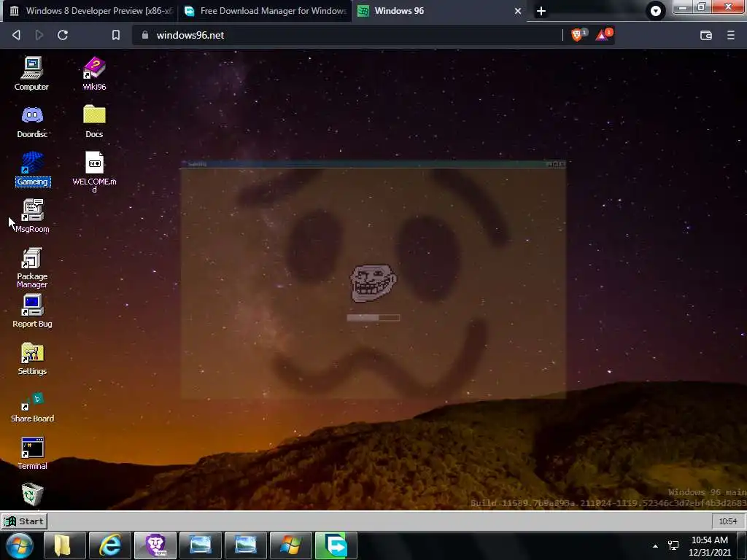This screenshot has height=560, width=747.
Task: Open Package Manager icon
Action: [32, 267]
